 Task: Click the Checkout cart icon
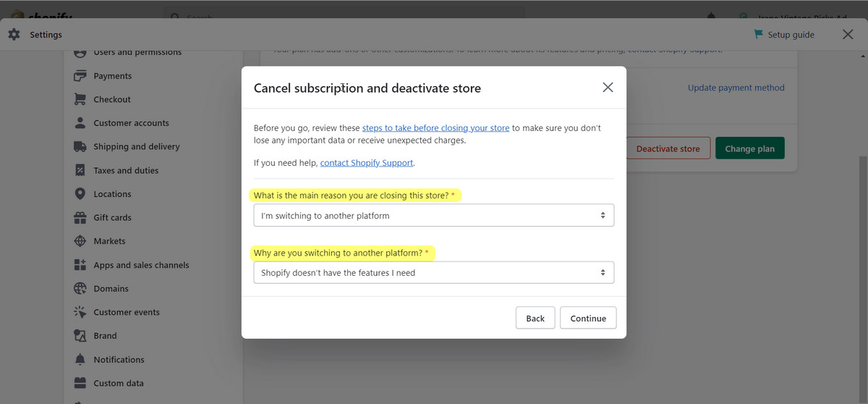click(80, 99)
